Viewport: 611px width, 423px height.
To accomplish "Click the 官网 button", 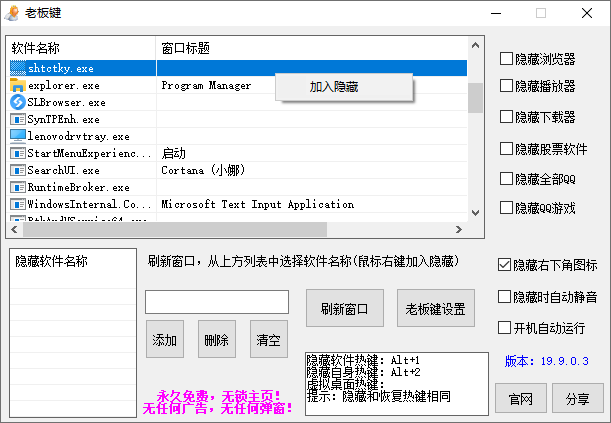I will (x=521, y=397).
